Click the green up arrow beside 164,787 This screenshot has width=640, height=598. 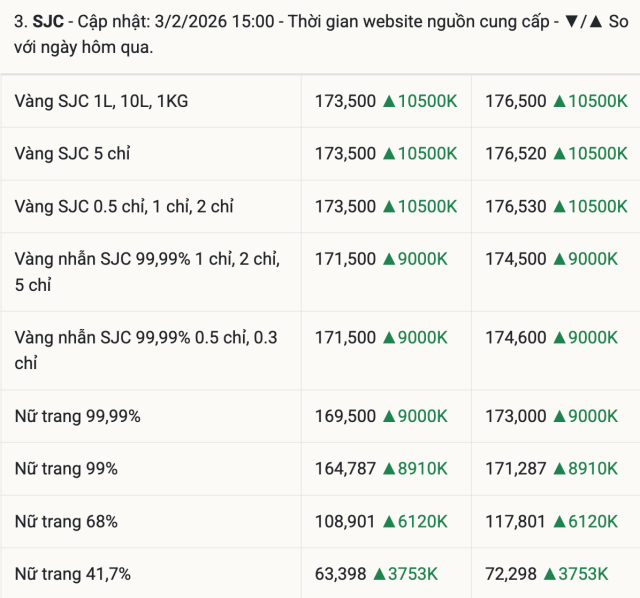pyautogui.click(x=388, y=469)
